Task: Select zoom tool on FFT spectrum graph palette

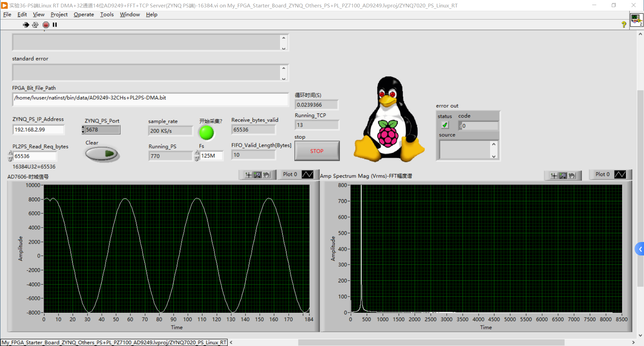Action: coord(563,175)
